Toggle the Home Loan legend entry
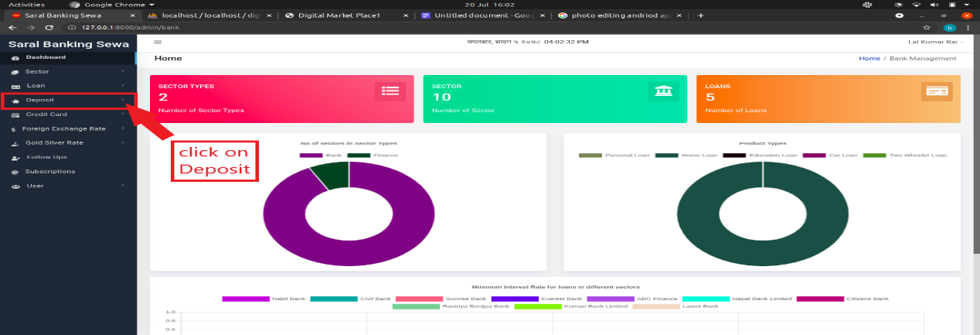 tap(682, 156)
